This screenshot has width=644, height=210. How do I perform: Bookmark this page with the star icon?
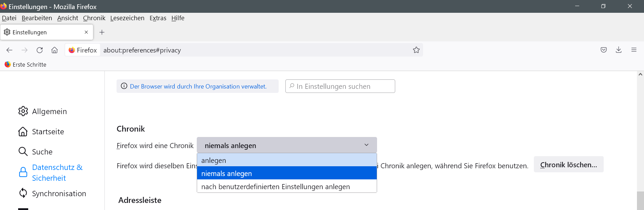click(416, 50)
